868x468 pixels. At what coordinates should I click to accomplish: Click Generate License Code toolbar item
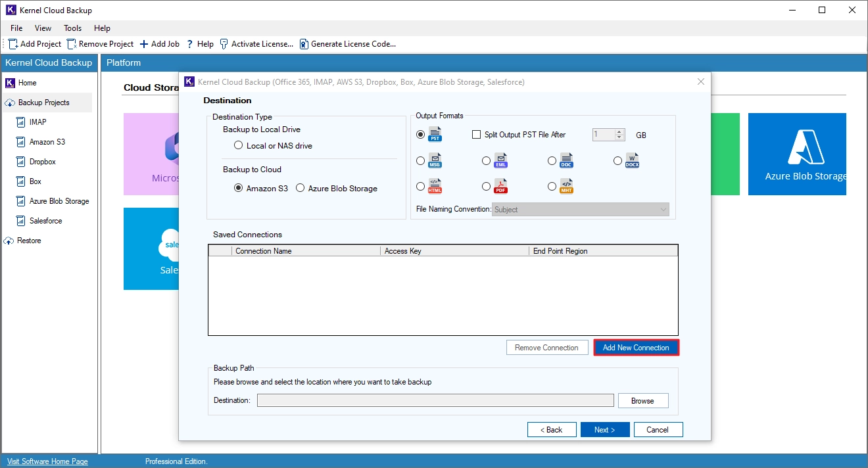(348, 44)
